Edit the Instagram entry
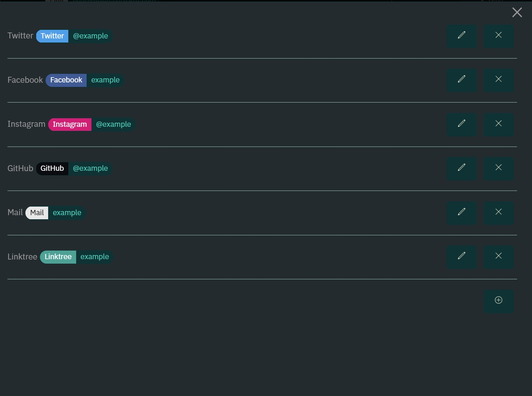532x396 pixels. [x=461, y=125]
